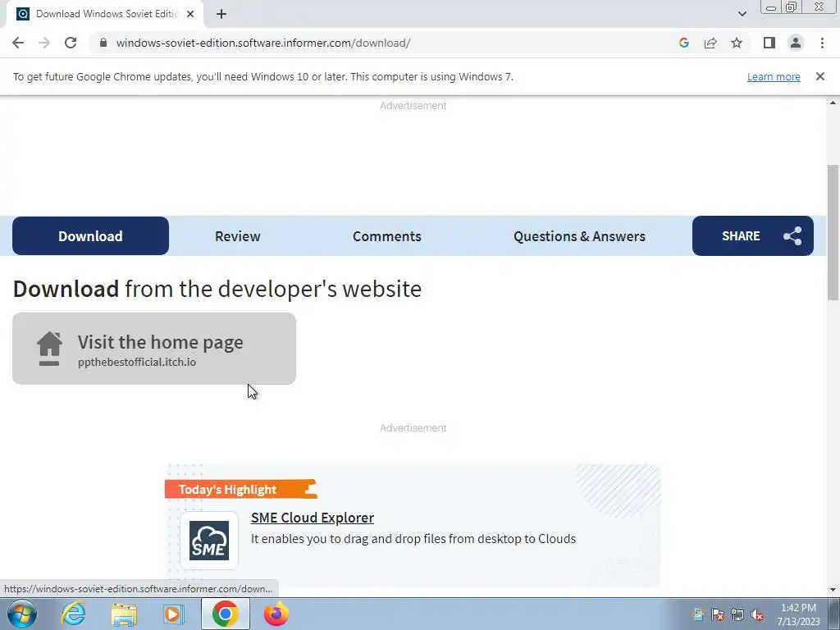Viewport: 840px width, 630px height.
Task: Open Google search side icon in address bar
Action: pyautogui.click(x=683, y=43)
